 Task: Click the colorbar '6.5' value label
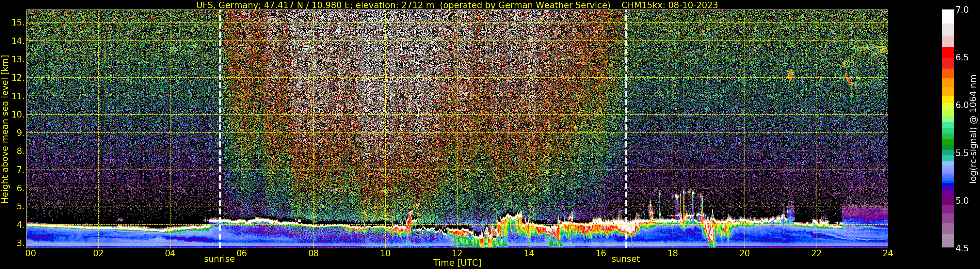[x=962, y=57]
